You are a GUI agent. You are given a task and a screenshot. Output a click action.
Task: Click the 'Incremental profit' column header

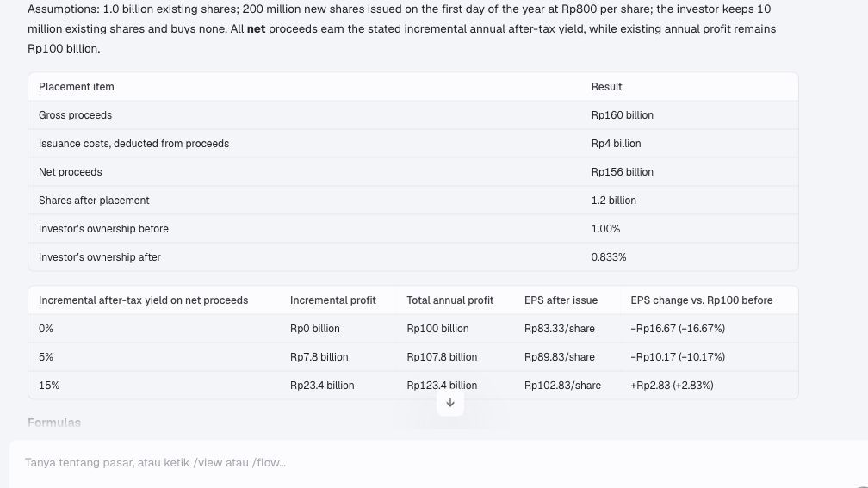[332, 300]
